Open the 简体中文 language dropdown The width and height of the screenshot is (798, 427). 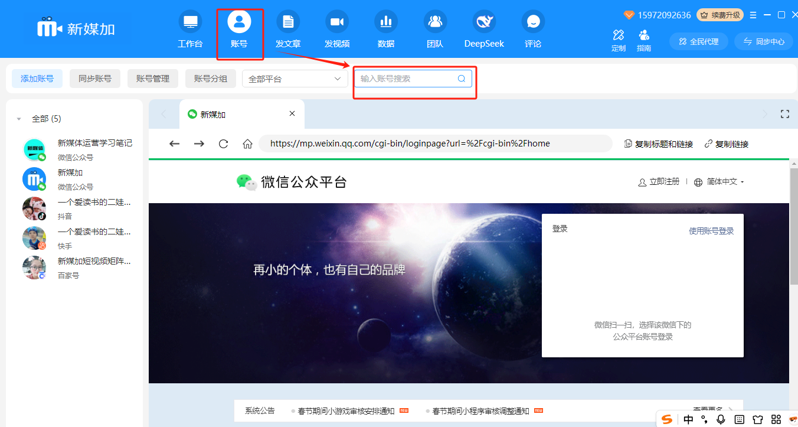[719, 182]
